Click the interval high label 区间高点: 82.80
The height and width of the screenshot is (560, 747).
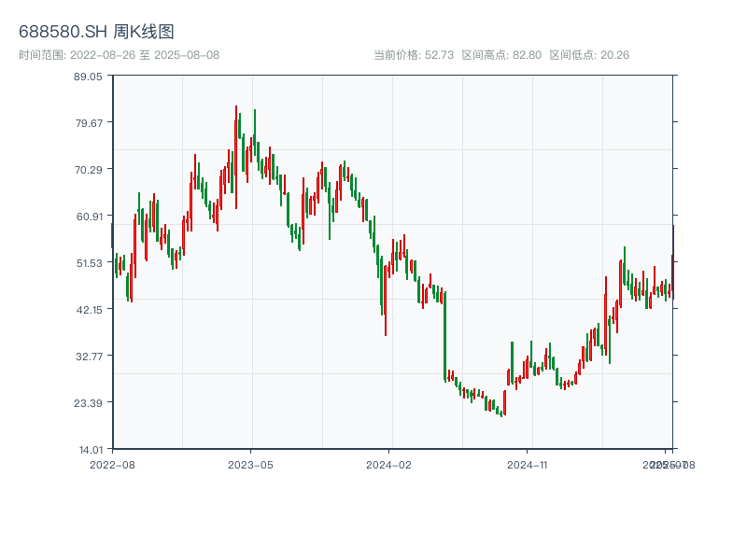pos(501,55)
